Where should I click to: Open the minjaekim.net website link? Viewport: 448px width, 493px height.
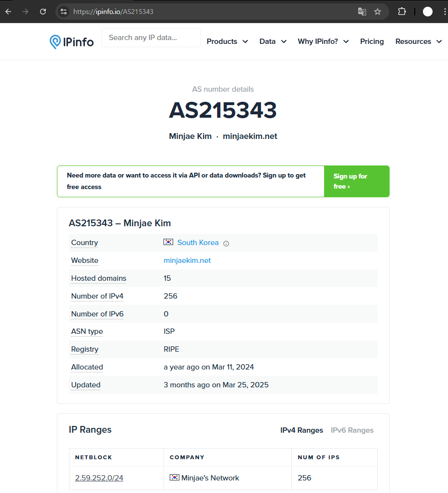[x=187, y=260]
